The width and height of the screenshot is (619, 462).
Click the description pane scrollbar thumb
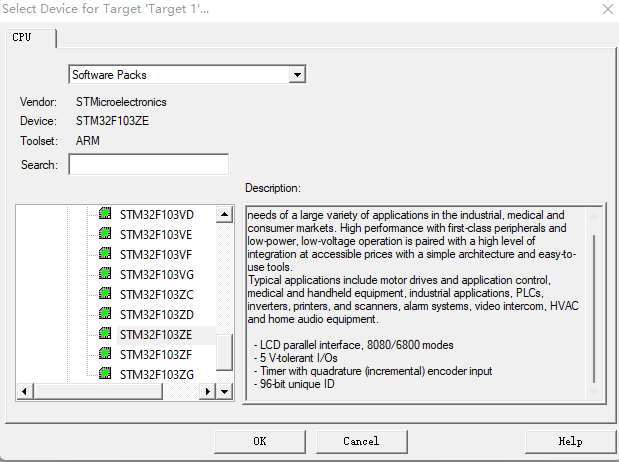pos(594,309)
